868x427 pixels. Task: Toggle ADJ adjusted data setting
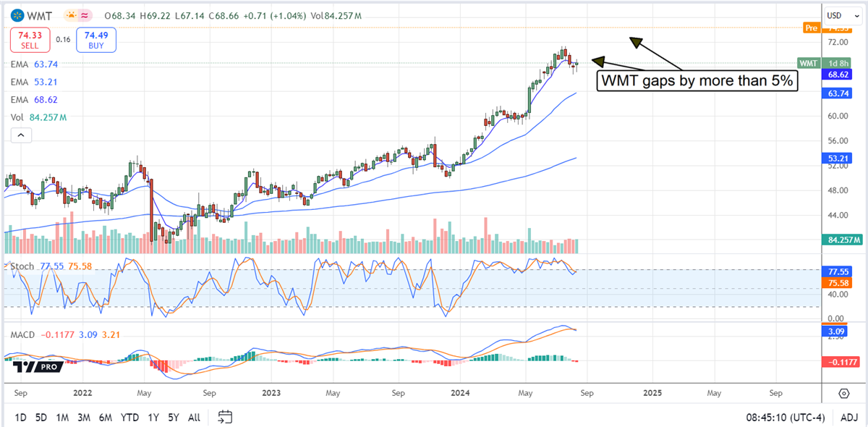click(851, 418)
